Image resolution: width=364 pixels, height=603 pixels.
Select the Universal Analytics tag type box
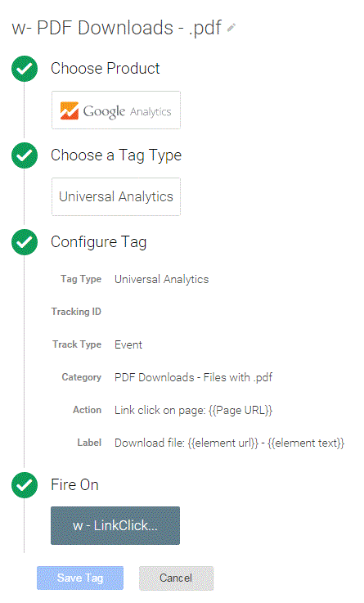point(116,196)
